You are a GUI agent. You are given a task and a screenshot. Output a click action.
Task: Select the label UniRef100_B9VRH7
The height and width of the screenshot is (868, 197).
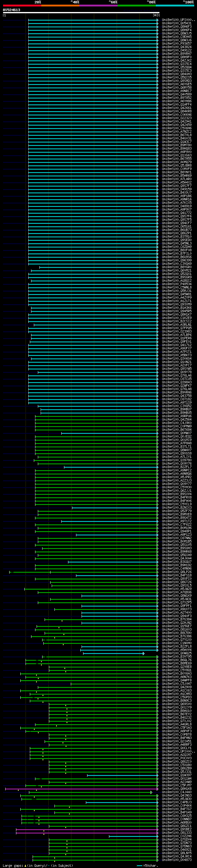point(176,54)
